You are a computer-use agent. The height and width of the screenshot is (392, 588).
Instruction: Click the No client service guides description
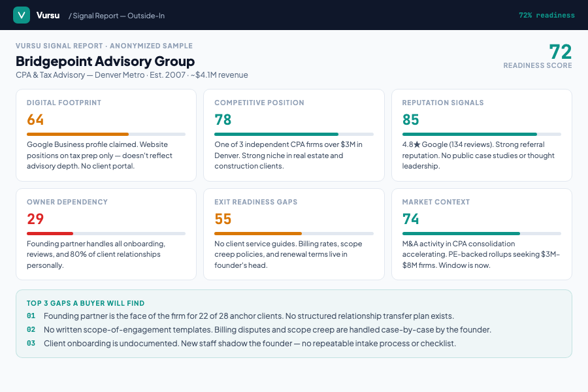pyautogui.click(x=288, y=254)
